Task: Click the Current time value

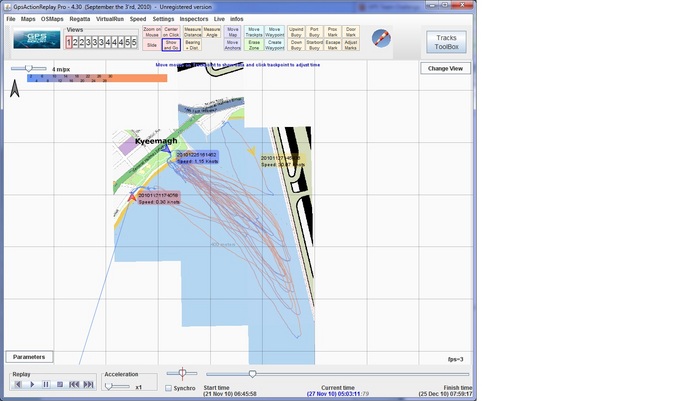Action: [x=338, y=394]
